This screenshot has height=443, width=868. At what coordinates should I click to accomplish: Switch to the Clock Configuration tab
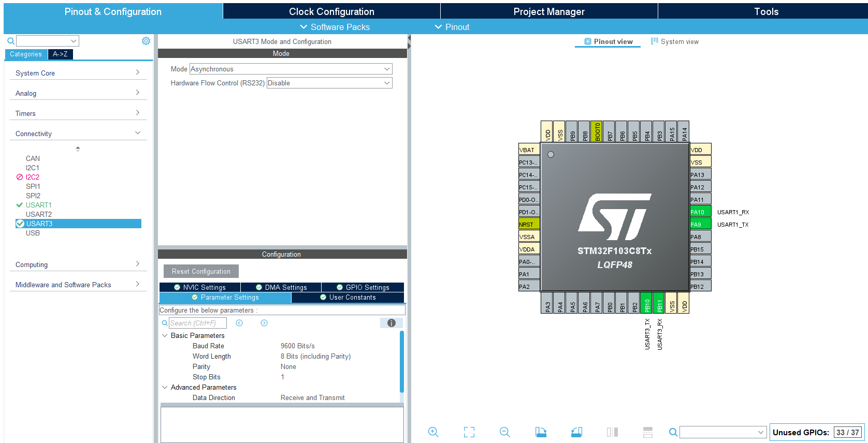(331, 11)
